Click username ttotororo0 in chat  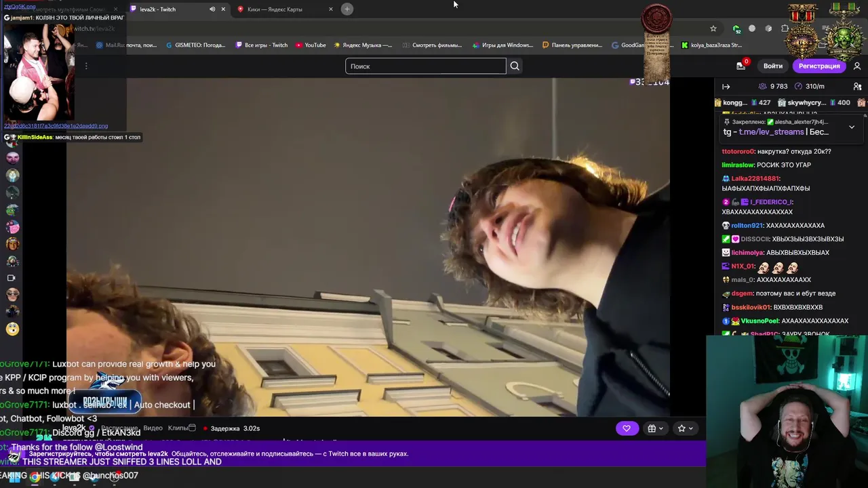pos(738,152)
